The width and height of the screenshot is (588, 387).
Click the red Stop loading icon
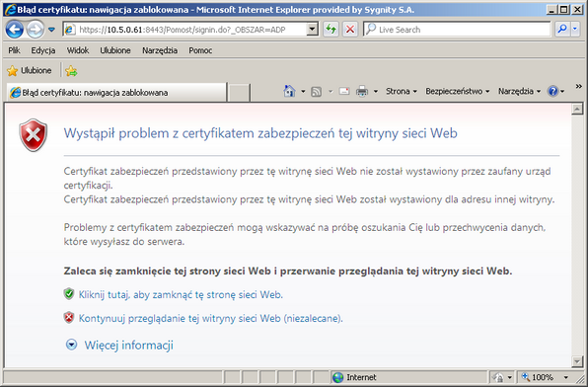[x=350, y=30]
